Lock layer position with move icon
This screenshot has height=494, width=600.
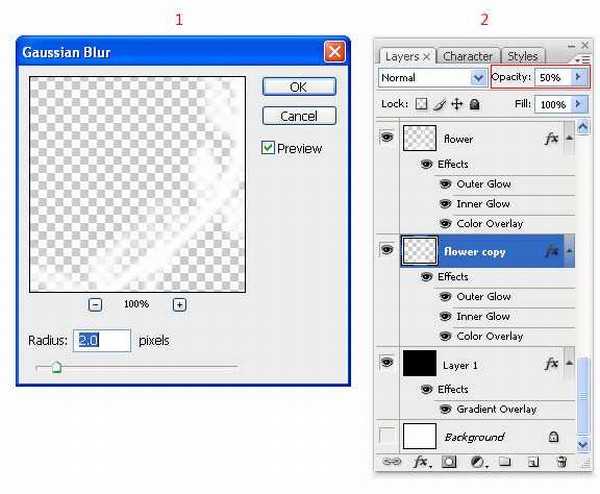point(456,103)
